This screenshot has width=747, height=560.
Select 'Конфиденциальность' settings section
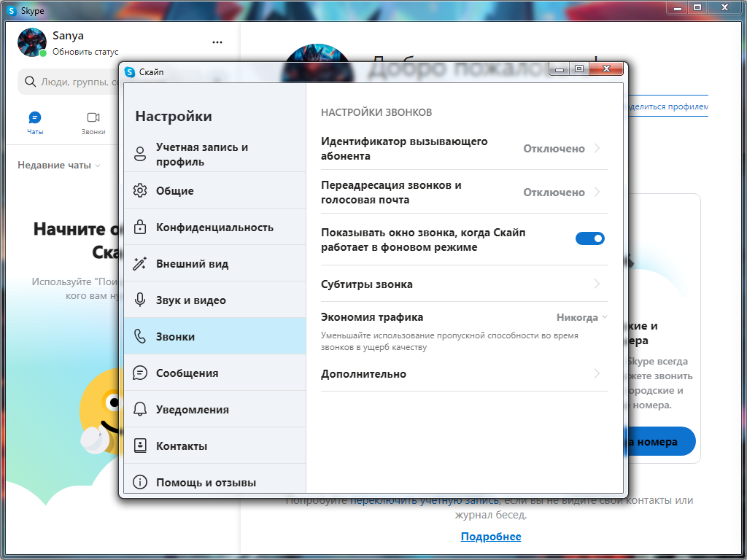click(215, 227)
